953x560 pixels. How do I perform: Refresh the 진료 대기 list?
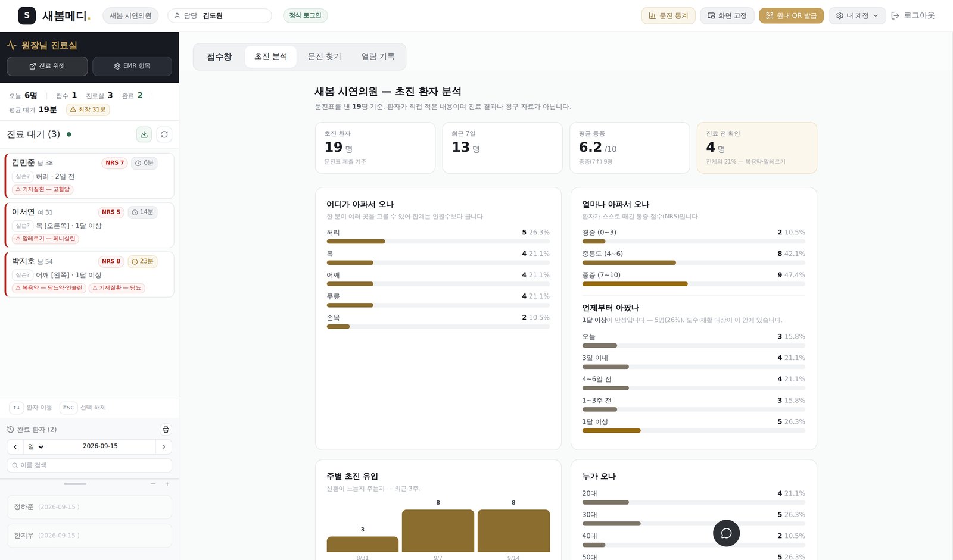[164, 134]
